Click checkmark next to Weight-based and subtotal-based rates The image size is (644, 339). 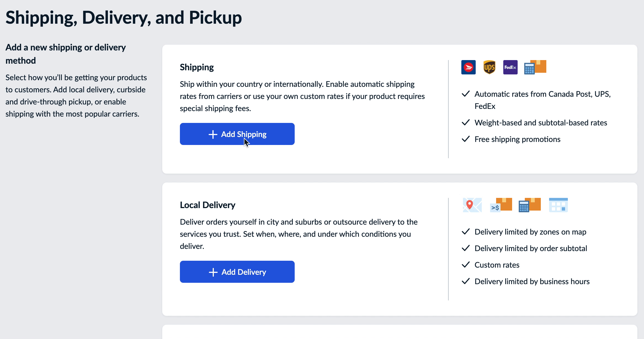tap(466, 123)
